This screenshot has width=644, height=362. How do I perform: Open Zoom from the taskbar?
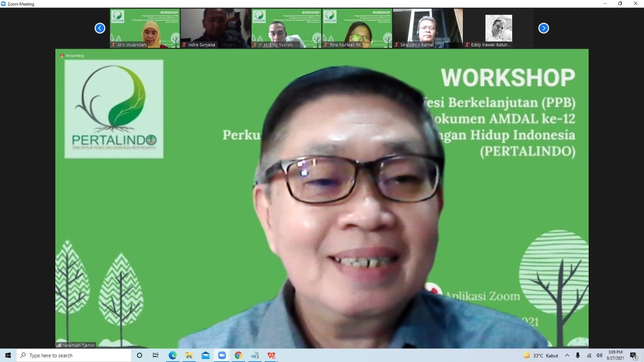click(222, 355)
